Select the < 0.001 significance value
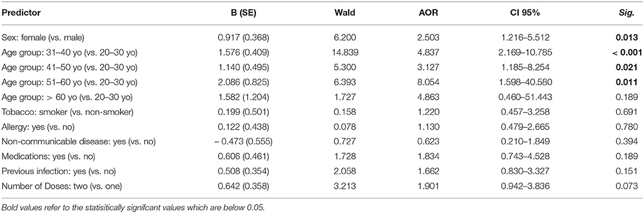 point(628,52)
